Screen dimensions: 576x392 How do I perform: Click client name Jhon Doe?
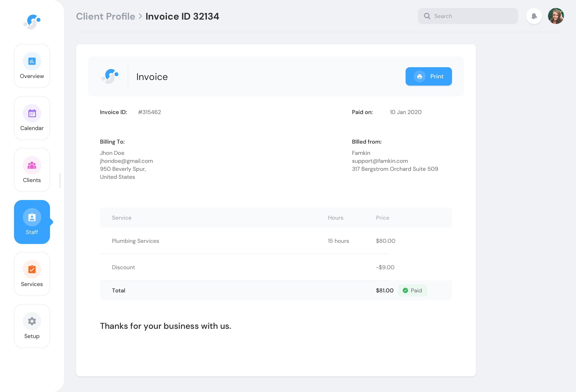click(112, 153)
